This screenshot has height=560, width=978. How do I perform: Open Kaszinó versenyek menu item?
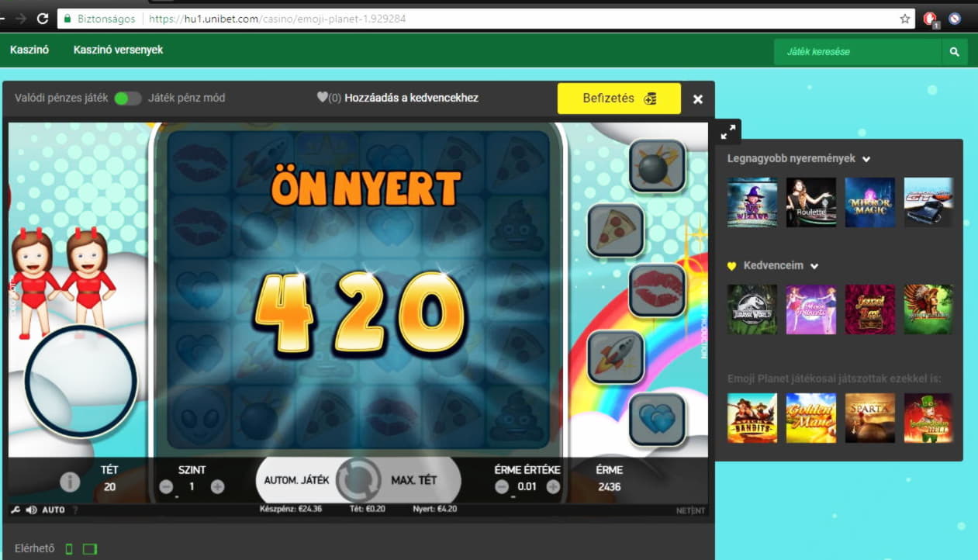pyautogui.click(x=118, y=50)
